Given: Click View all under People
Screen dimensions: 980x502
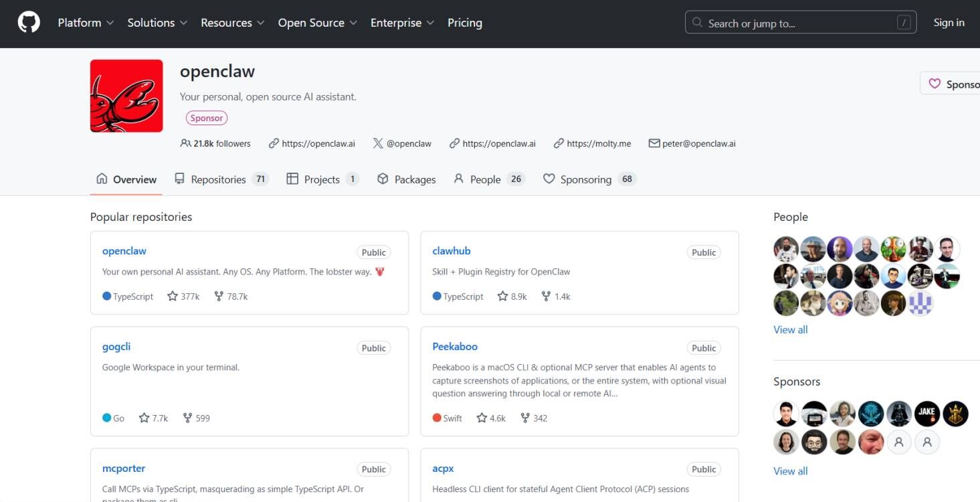Looking at the screenshot, I should pos(790,329).
